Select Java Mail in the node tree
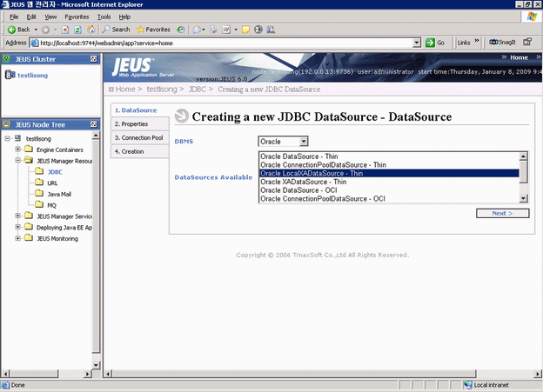 tap(59, 194)
